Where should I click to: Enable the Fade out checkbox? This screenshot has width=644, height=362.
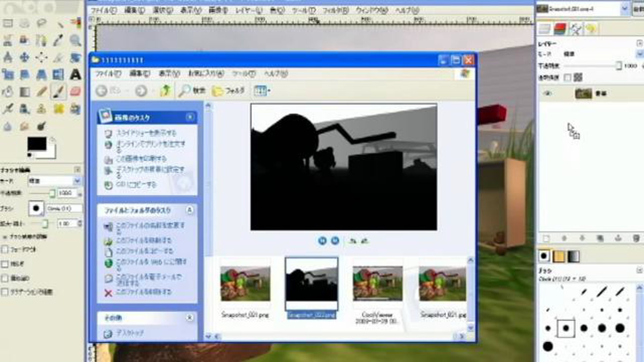click(x=5, y=249)
